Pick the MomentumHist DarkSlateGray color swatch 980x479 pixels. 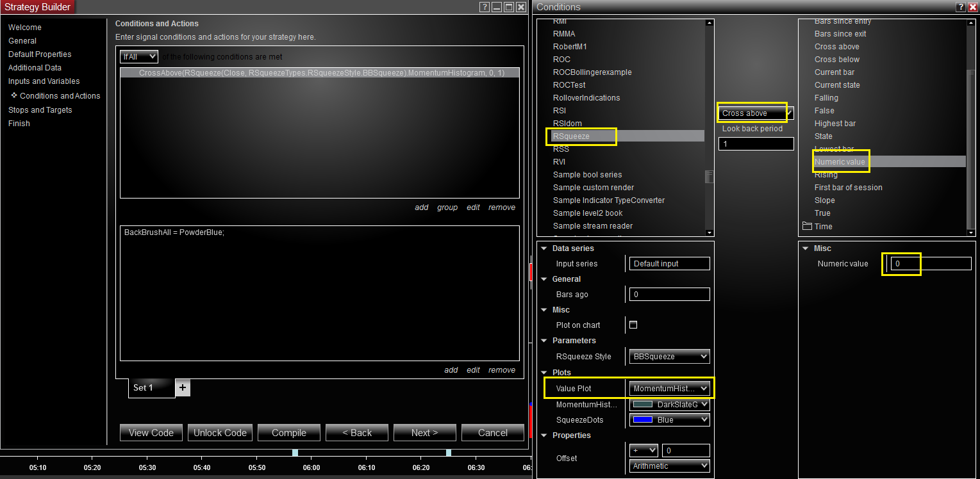point(642,404)
